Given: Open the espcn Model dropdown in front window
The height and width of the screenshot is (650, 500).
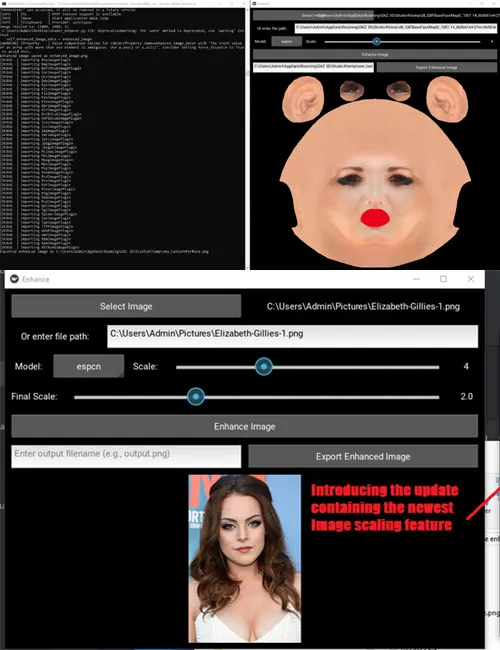Looking at the screenshot, I should click(x=89, y=366).
